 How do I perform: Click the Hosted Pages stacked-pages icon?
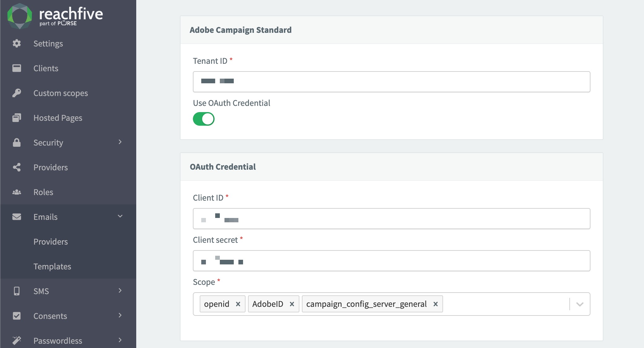(17, 118)
